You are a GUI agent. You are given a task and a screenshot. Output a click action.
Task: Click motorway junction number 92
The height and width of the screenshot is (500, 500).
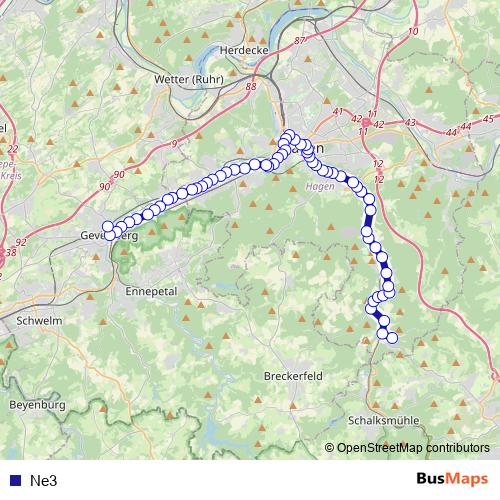click(x=21, y=242)
